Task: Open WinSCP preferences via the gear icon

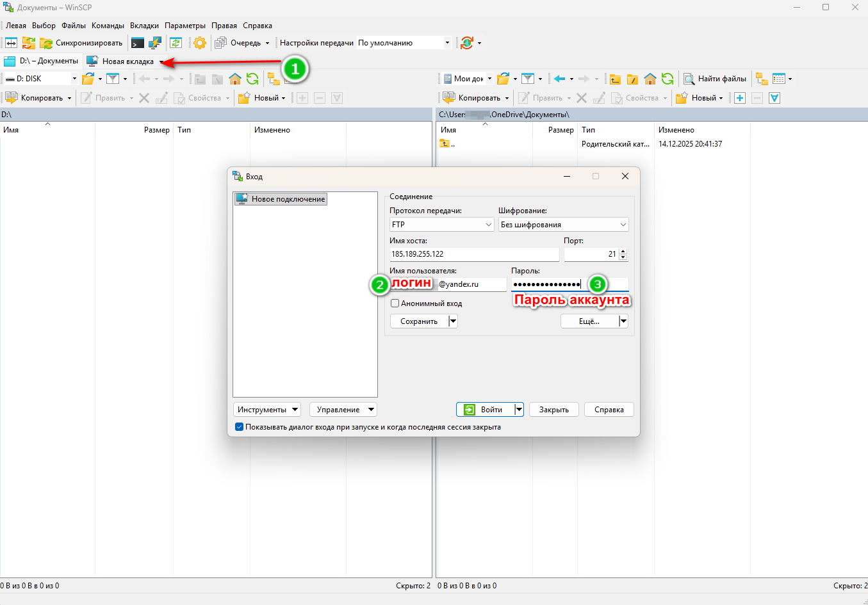Action: (201, 42)
